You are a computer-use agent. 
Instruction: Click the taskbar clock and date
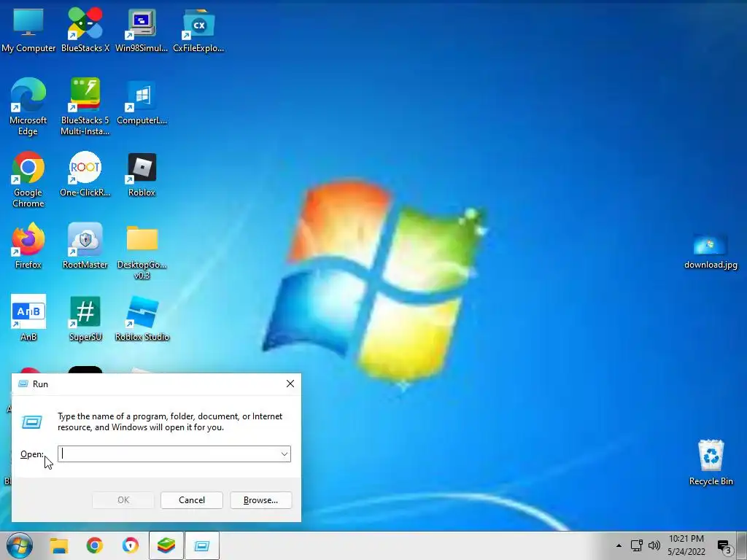pos(686,545)
